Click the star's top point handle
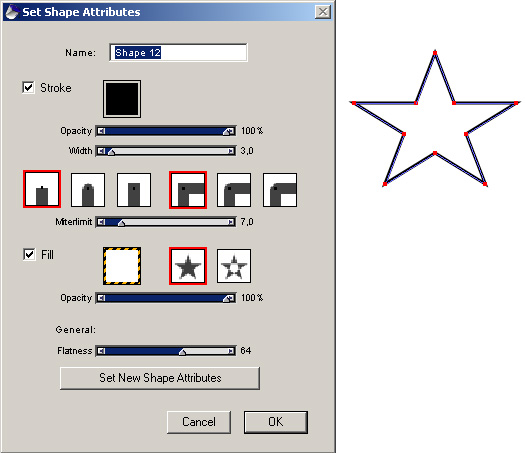 (x=435, y=53)
